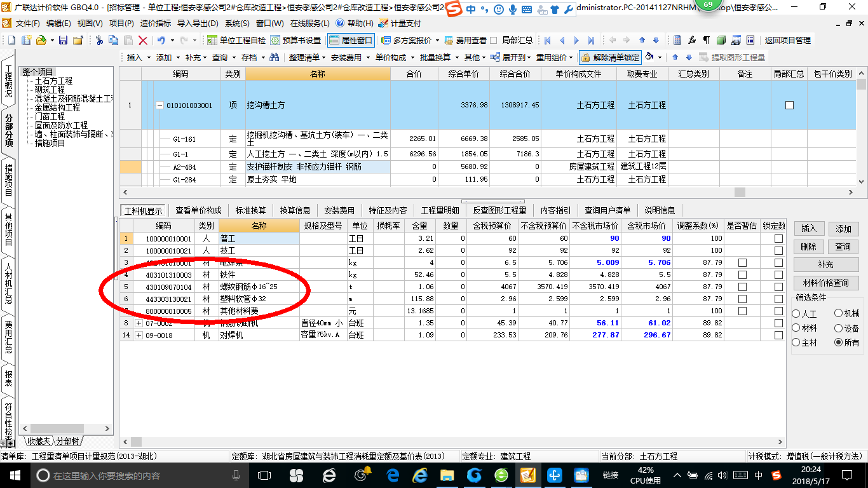Screen dimensions: 868x488
Task: Move row down arrow on second toolbar
Action: coord(689,57)
